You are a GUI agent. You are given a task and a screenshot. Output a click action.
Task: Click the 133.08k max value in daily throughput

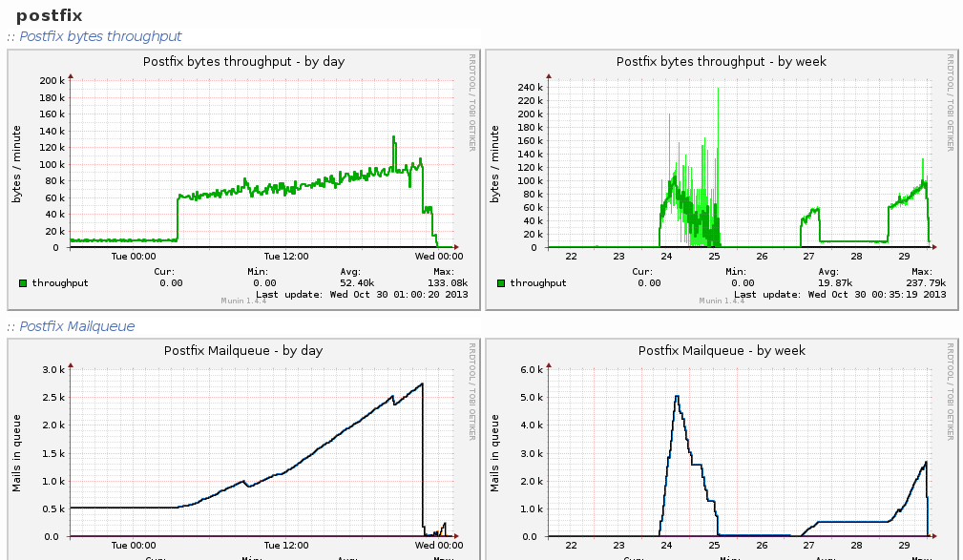pyautogui.click(x=447, y=283)
